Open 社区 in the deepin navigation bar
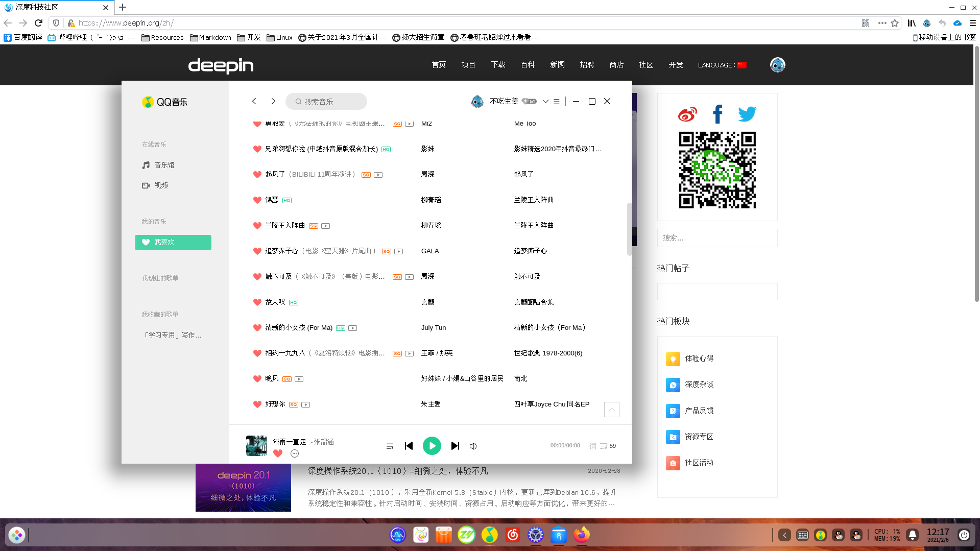The image size is (980, 551). [646, 65]
